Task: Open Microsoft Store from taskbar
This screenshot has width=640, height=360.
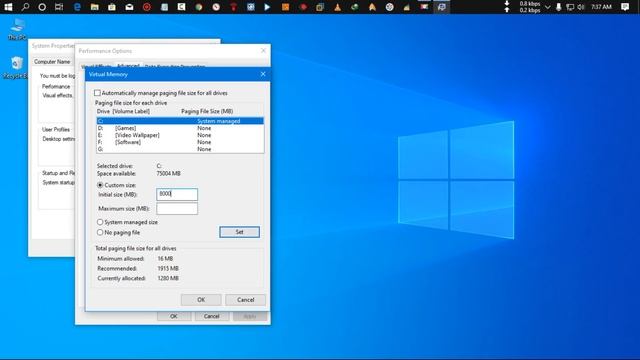Action: coord(112,7)
